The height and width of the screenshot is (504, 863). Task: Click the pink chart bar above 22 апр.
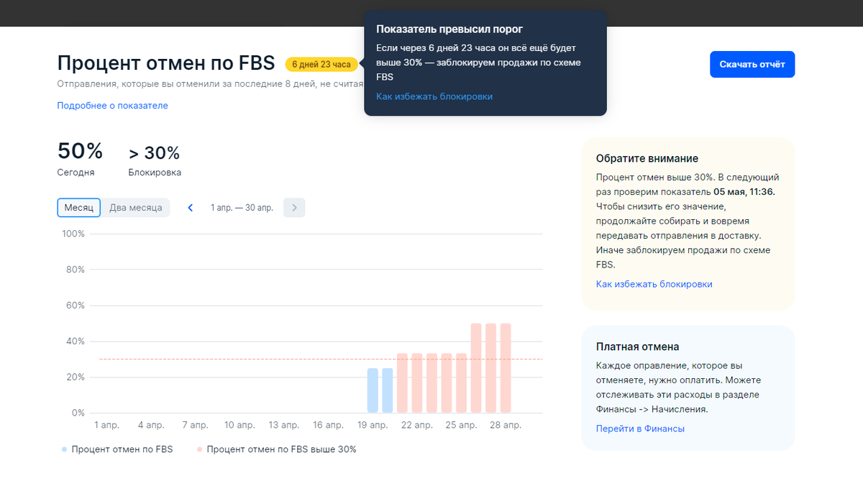[x=417, y=383]
